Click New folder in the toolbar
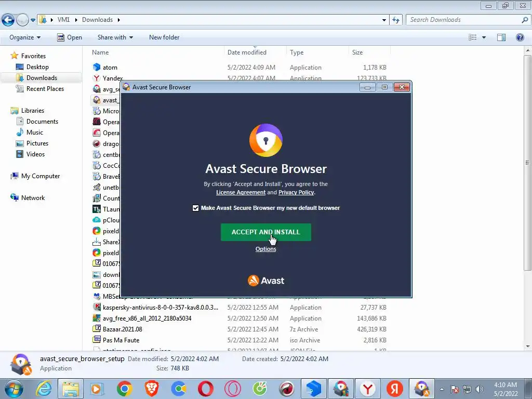Viewport: 532px width, 399px height. 164,37
